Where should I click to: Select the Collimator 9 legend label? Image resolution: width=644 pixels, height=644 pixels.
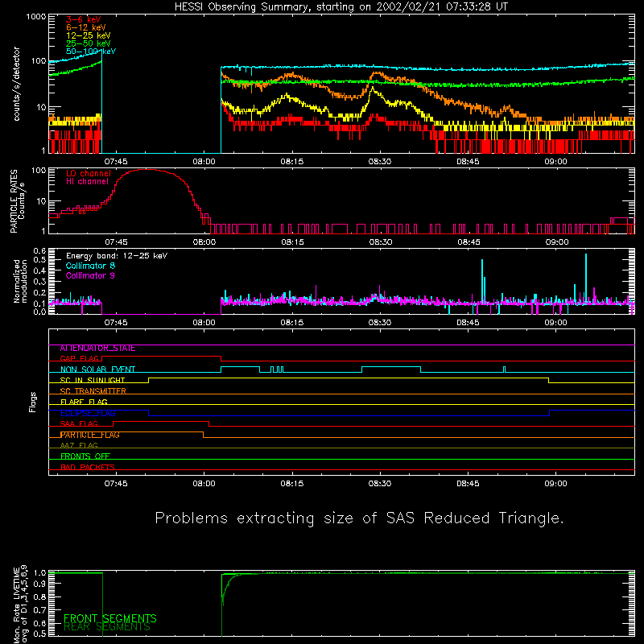click(90, 275)
